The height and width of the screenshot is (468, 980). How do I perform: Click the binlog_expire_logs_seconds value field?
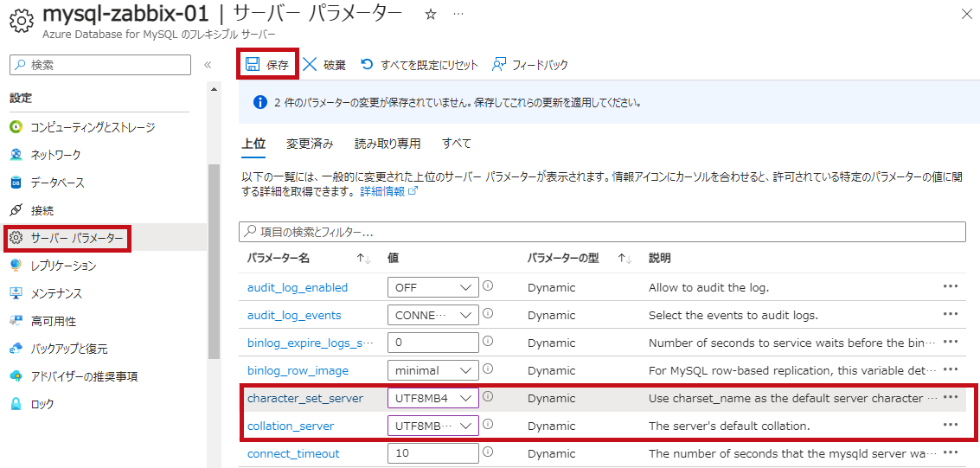coord(433,343)
